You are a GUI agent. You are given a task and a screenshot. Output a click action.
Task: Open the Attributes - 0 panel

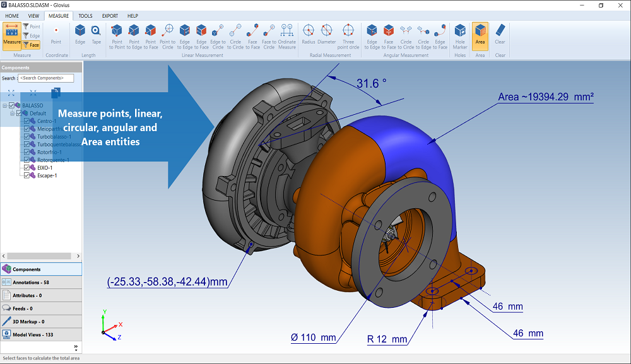[41, 295]
